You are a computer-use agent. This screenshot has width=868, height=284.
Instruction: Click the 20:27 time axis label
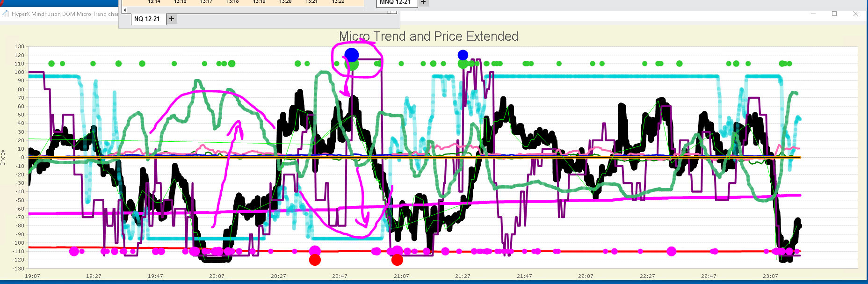click(x=278, y=276)
